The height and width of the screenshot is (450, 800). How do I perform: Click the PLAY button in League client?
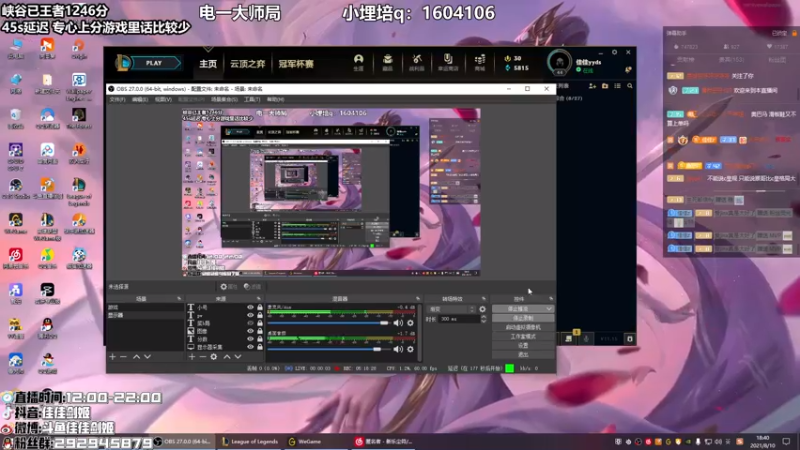[x=155, y=63]
